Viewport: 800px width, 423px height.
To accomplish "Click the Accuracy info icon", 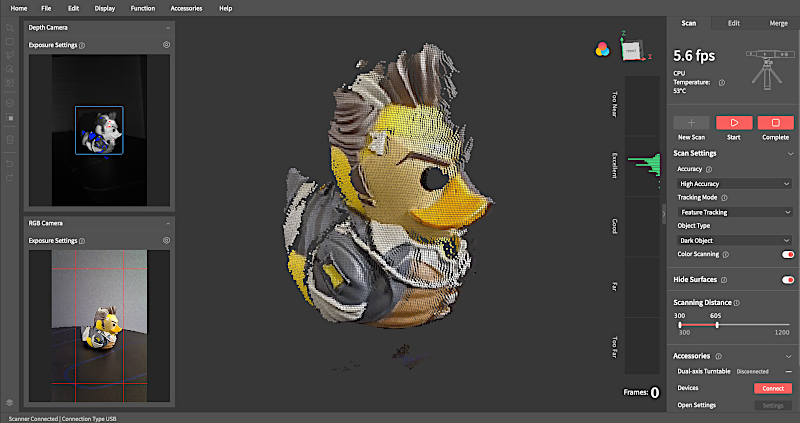I will (x=709, y=169).
